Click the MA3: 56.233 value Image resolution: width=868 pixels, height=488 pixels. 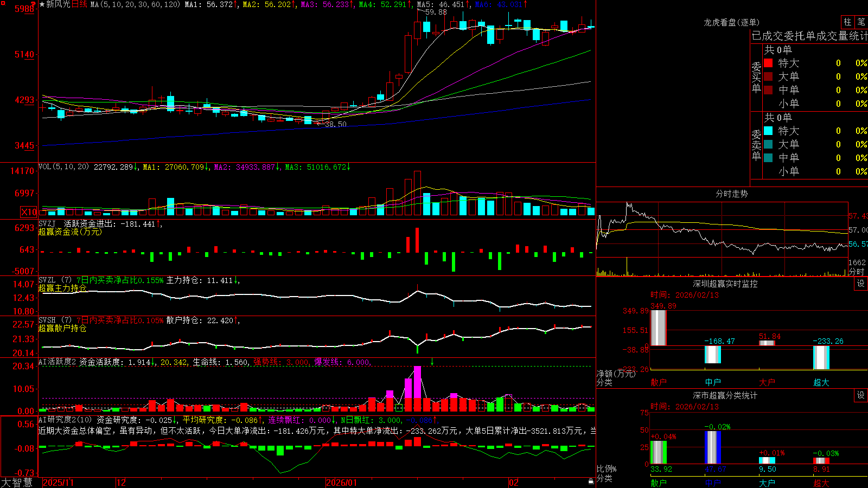pos(325,4)
